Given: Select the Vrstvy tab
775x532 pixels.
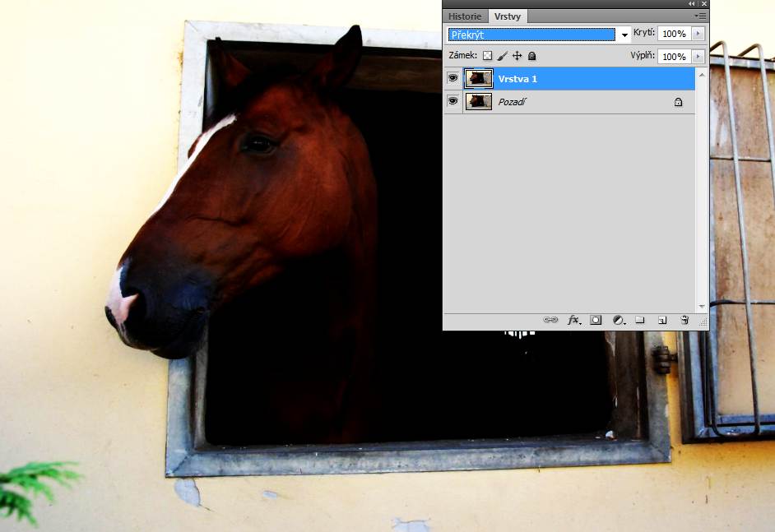Looking at the screenshot, I should coord(507,16).
